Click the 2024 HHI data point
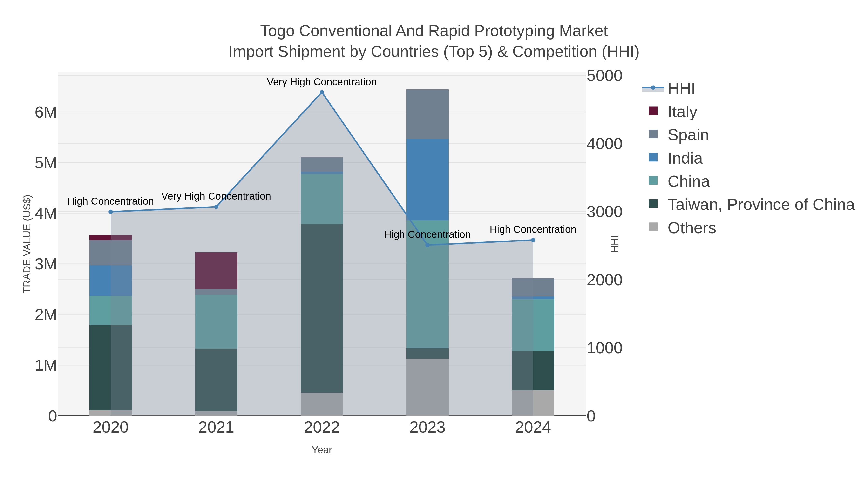 pos(533,240)
